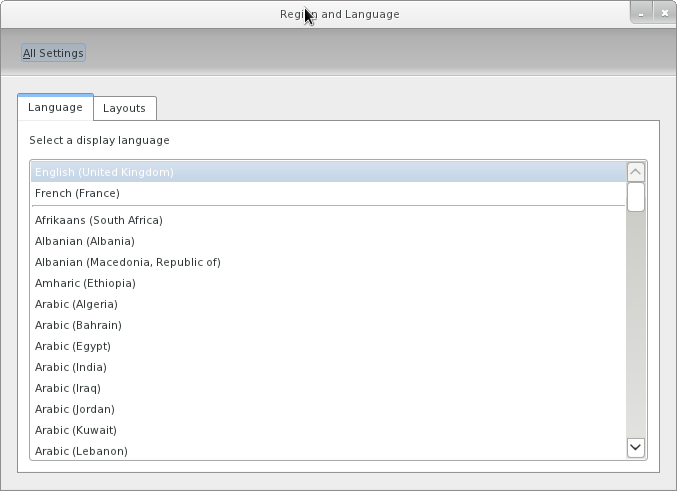The width and height of the screenshot is (677, 491).
Task: Select Arabic (Algeria)
Action: pyautogui.click(x=76, y=304)
